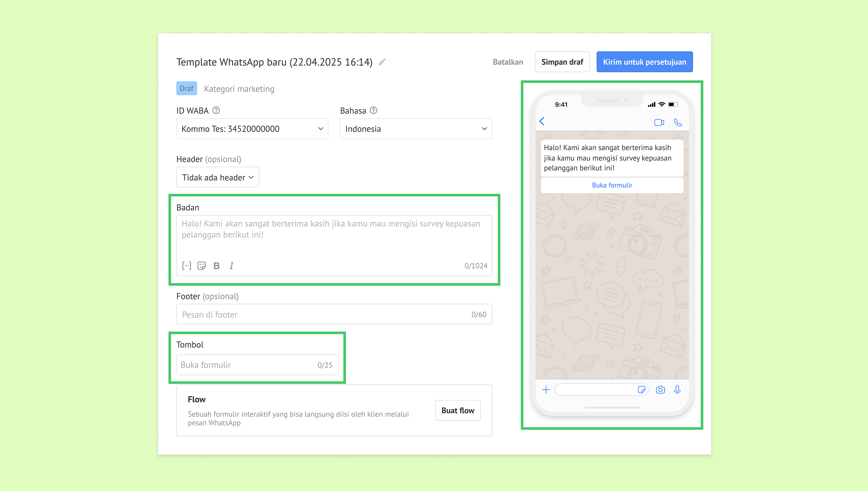The width and height of the screenshot is (868, 491).
Task: Focus the footer message input field
Action: click(x=321, y=314)
